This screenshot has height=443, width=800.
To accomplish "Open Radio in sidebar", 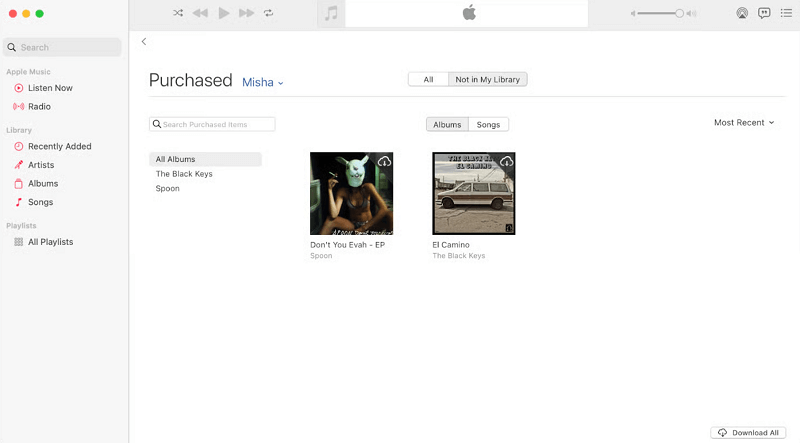I will [x=39, y=106].
